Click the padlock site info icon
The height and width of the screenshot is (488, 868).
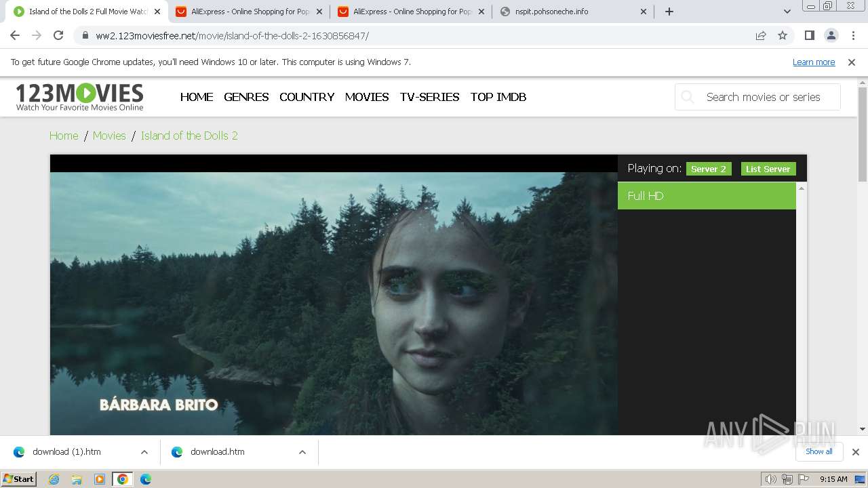tap(85, 35)
